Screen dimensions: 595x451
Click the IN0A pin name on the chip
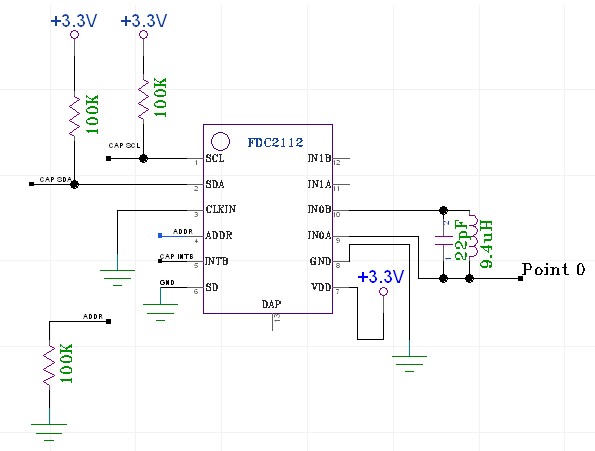(319, 236)
